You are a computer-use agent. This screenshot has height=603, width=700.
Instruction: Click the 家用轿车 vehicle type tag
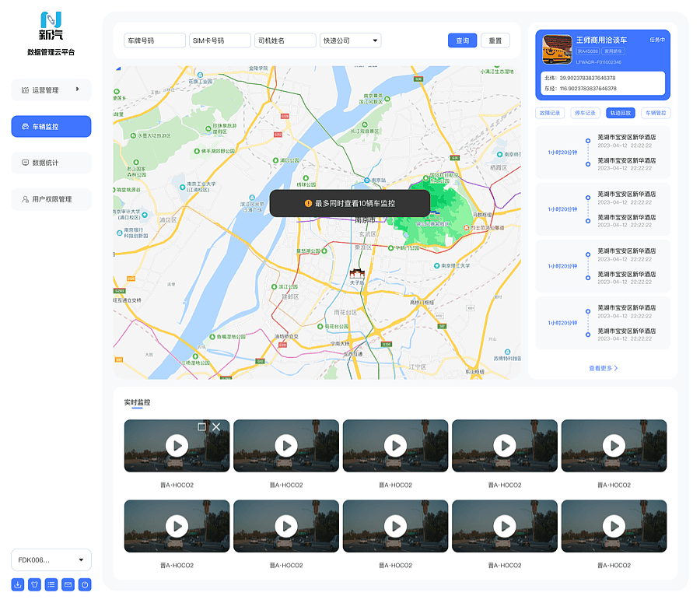(613, 51)
